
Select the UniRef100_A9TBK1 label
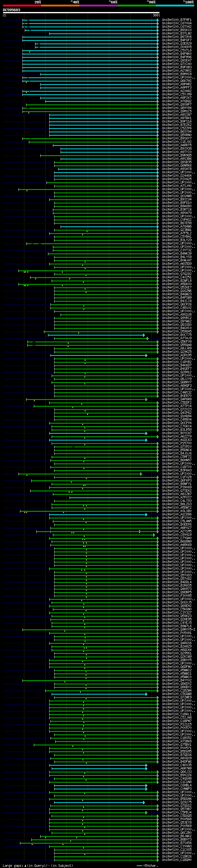coord(177,118)
